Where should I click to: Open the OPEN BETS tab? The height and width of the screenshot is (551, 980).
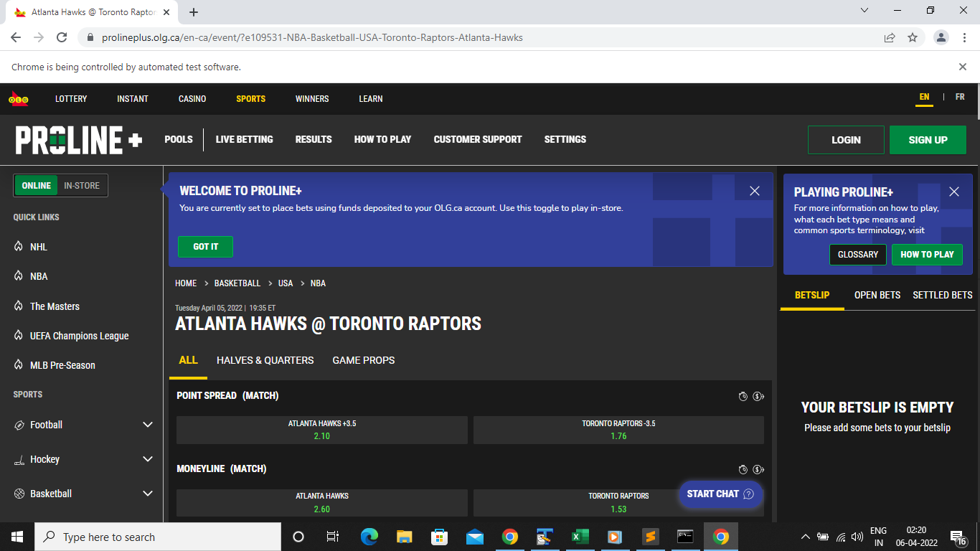coord(877,295)
